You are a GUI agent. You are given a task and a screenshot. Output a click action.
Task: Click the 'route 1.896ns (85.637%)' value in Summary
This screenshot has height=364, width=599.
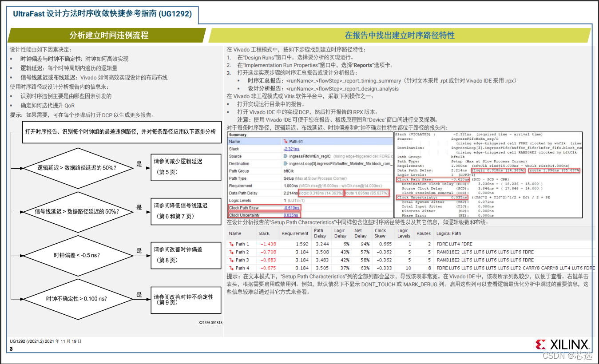pos(367,193)
